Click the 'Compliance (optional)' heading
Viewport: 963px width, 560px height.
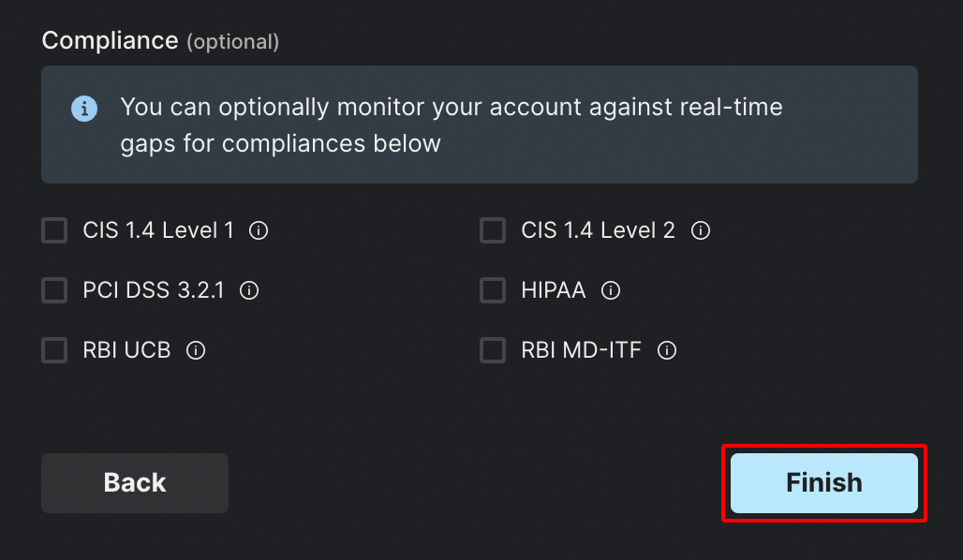(160, 41)
